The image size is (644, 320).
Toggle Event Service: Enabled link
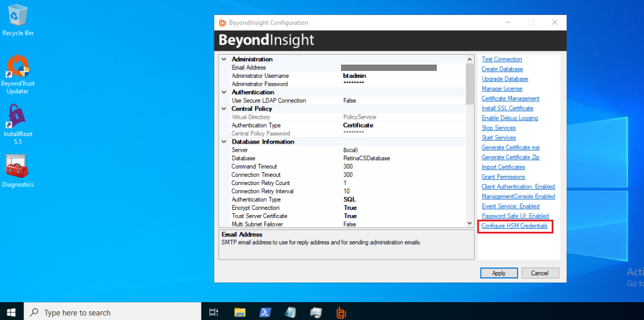click(x=511, y=206)
